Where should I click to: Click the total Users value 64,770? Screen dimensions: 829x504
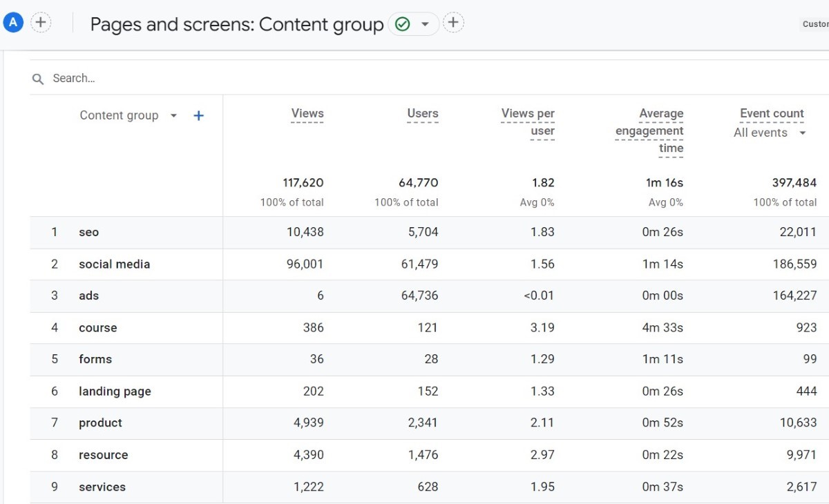[419, 183]
